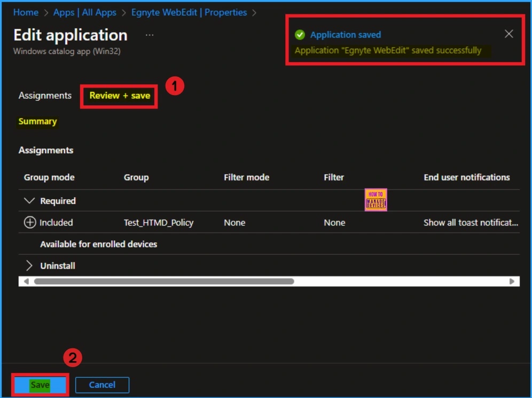532x398 pixels.
Task: Click the green success checkmark icon
Action: click(300, 35)
